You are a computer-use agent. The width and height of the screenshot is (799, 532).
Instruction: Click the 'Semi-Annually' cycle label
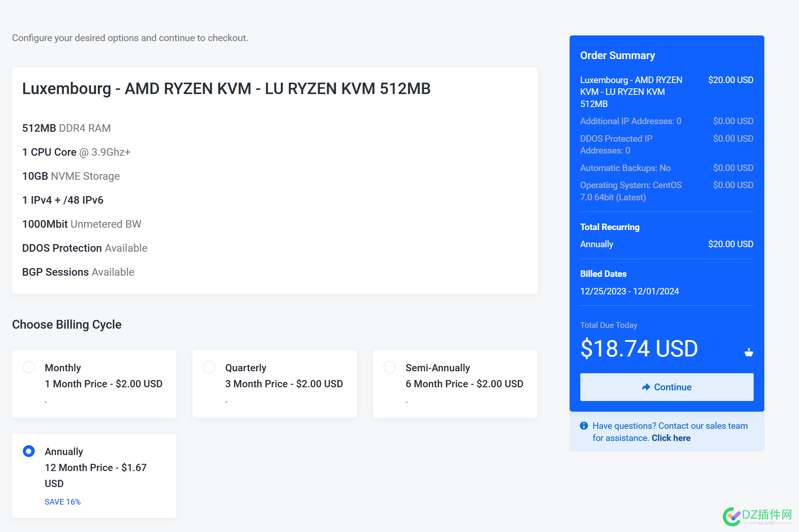click(438, 368)
